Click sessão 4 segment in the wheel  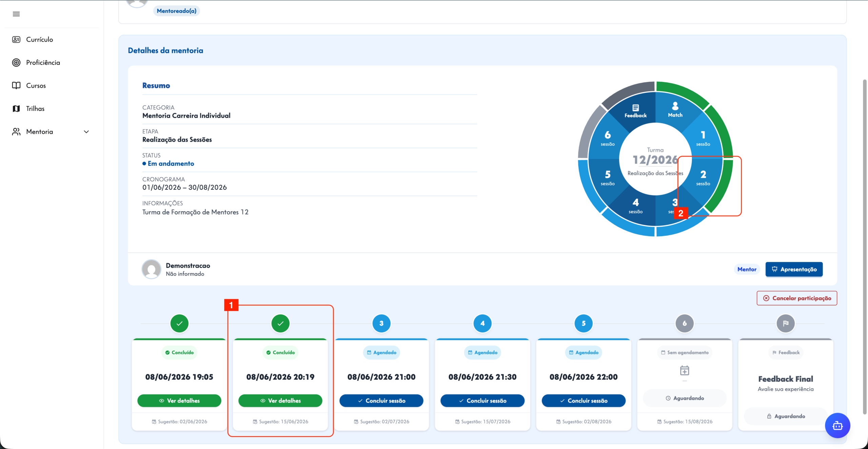click(635, 206)
